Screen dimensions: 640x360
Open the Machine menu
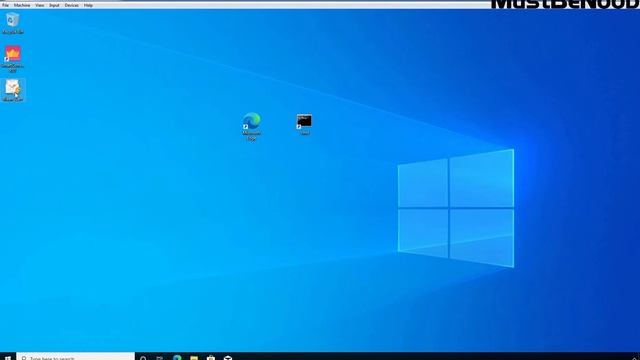click(22, 5)
